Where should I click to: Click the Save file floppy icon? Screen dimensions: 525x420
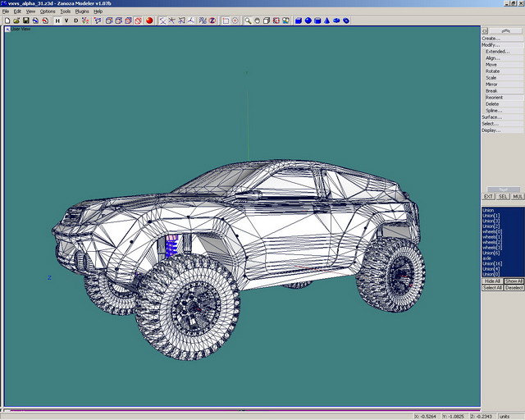pos(25,21)
